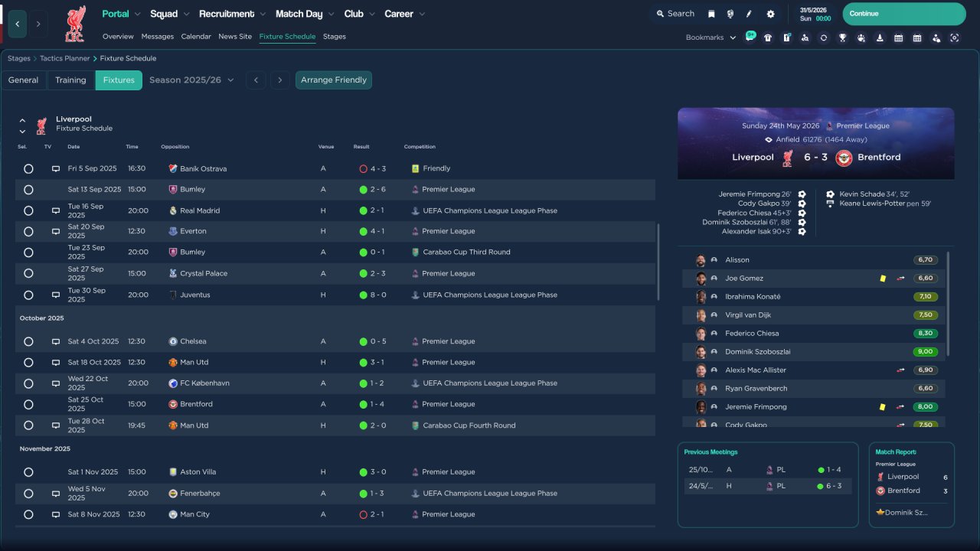Screen dimensions: 980x551
Task: Select the radio button for Man City fixture
Action: 28,514
